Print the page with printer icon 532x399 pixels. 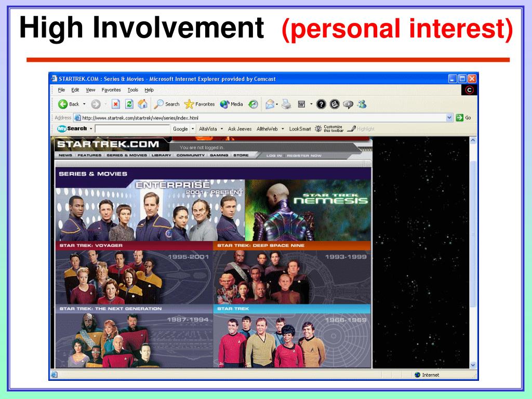(x=286, y=104)
